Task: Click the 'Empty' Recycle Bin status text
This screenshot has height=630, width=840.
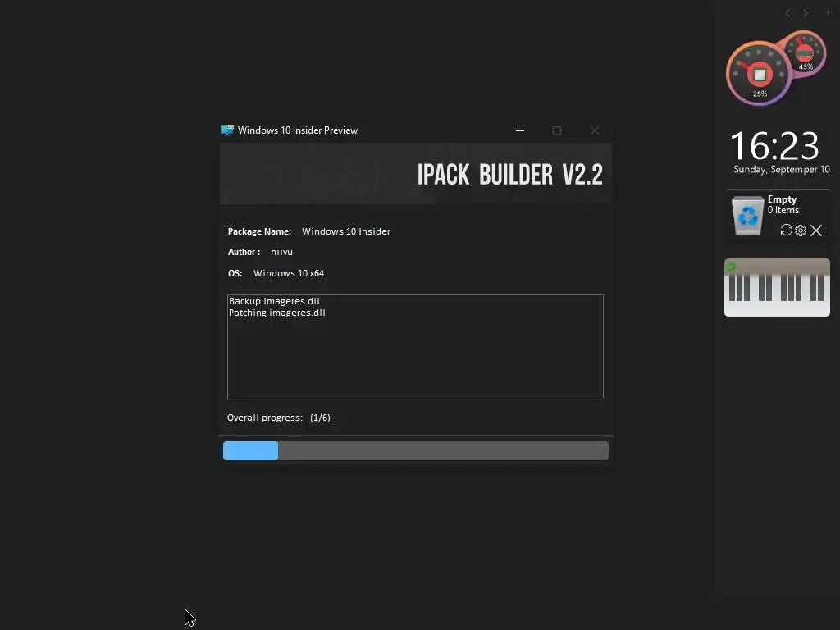Action: pyautogui.click(x=782, y=199)
